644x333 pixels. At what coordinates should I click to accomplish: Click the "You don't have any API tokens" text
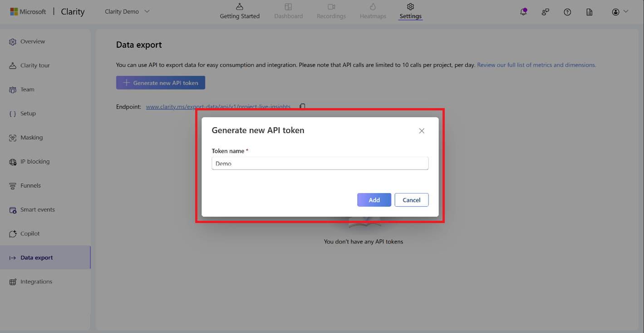364,242
